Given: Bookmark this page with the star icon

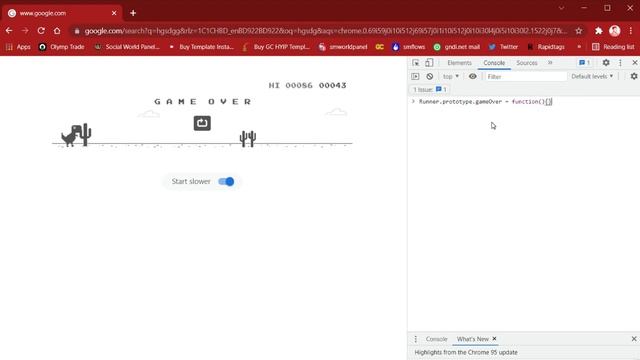Looking at the screenshot, I should 579,31.
